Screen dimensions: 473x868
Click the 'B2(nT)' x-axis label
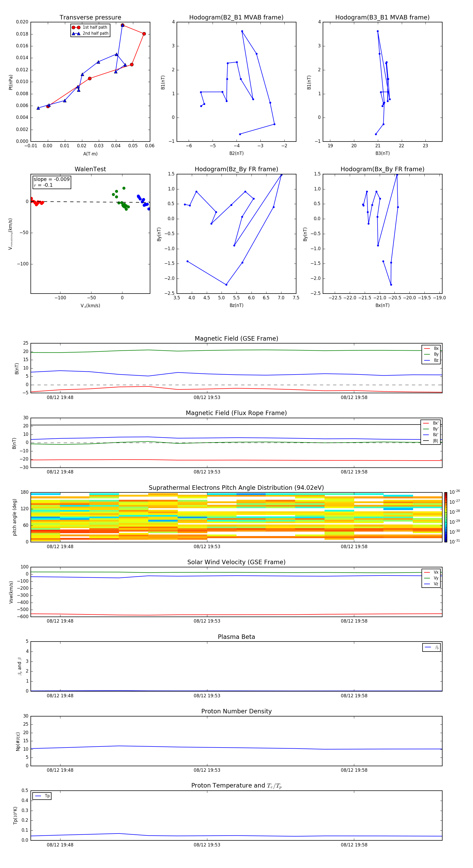(236, 153)
